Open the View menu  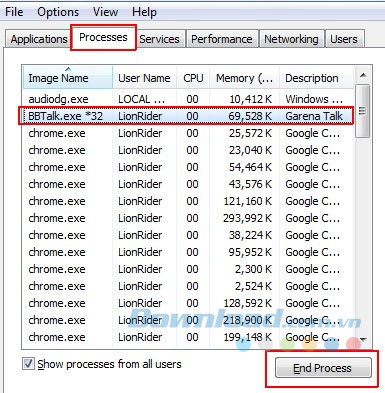pos(105,12)
